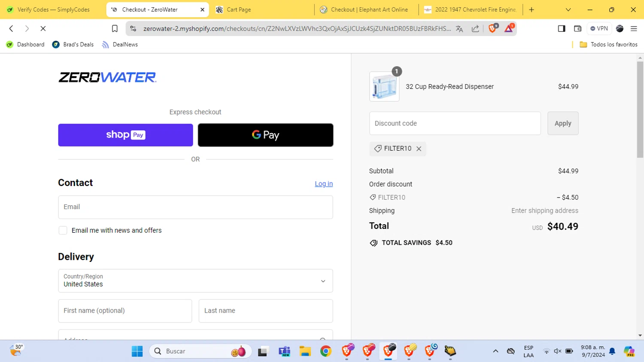Open the Brave Rewards triangle icon
This screenshot has width=644, height=362.
tap(509, 28)
